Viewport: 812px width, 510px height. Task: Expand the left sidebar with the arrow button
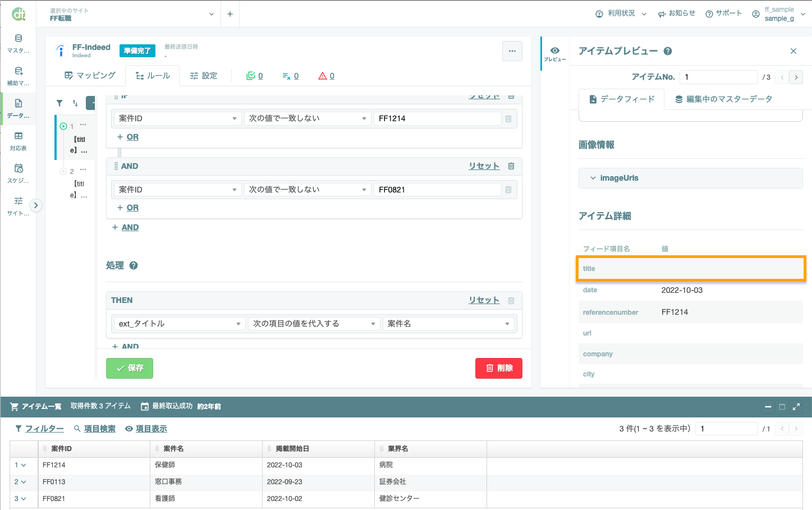(36, 205)
